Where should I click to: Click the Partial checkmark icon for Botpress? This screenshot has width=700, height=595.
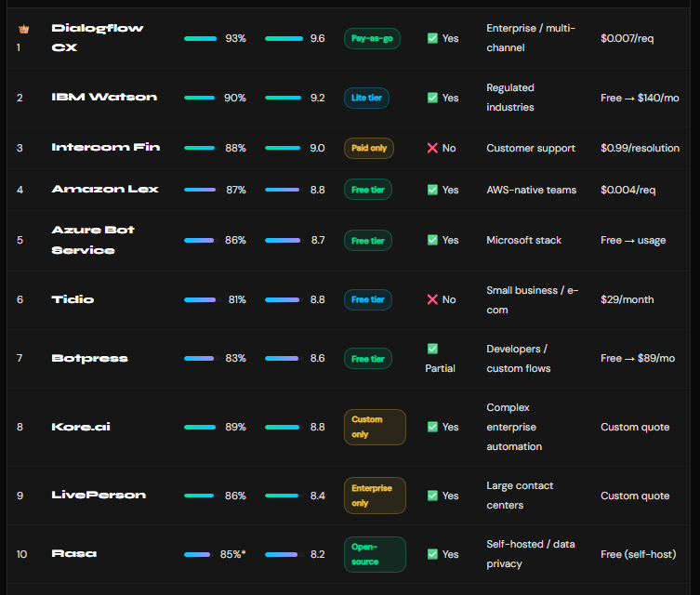click(432, 349)
